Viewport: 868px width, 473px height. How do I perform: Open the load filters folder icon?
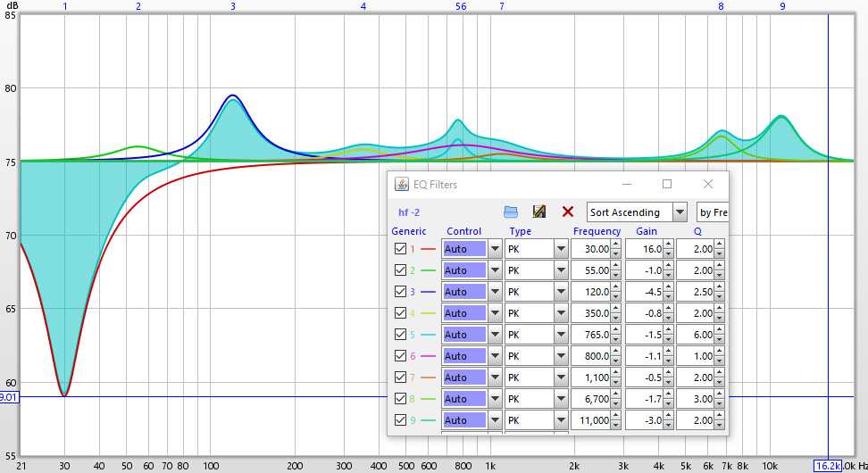[x=511, y=212]
